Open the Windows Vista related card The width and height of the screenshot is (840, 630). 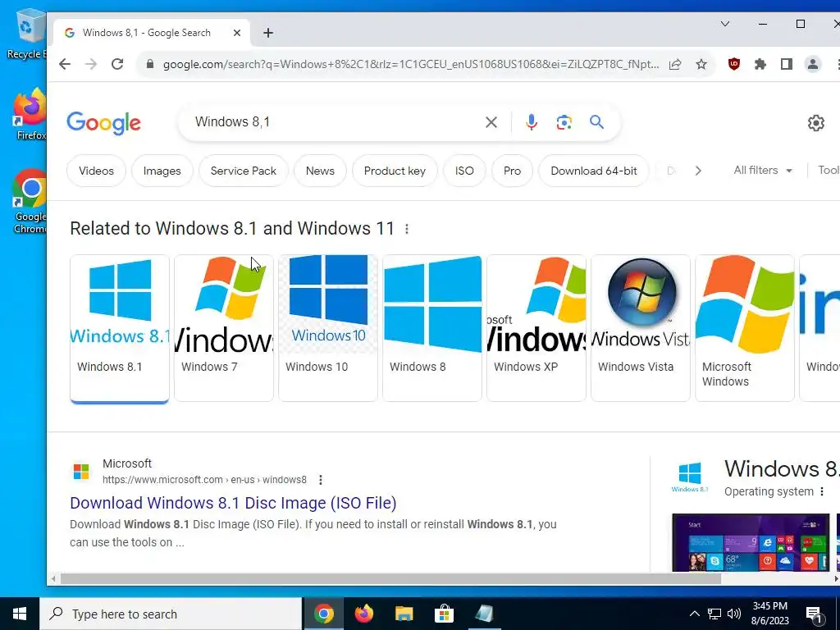(x=641, y=328)
